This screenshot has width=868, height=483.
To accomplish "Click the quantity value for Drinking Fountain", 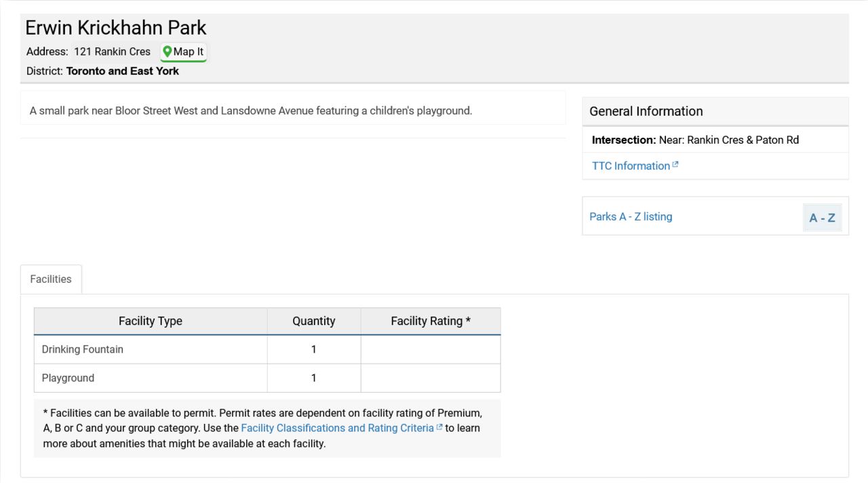I will (x=314, y=350).
